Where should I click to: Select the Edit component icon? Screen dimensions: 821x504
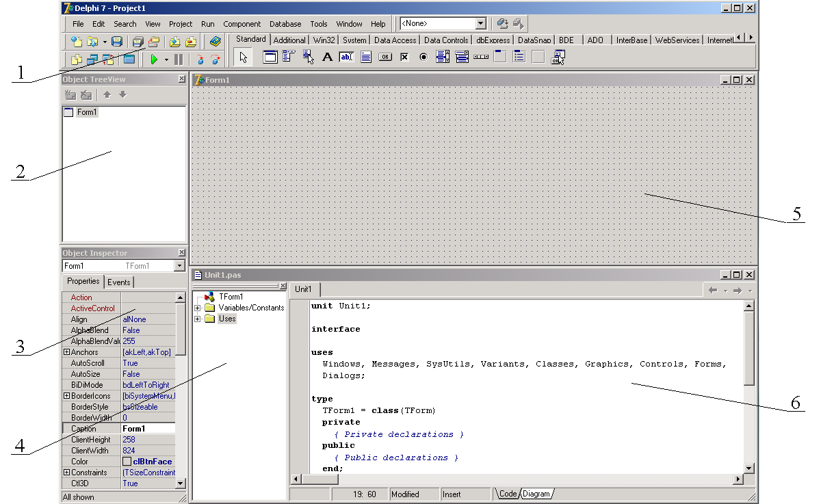(346, 57)
